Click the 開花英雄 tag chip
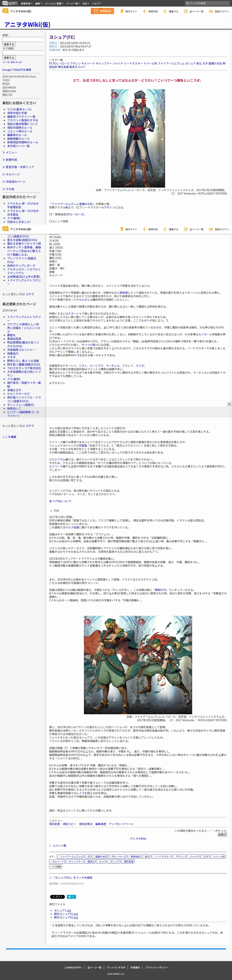The width and height of the screenshot is (232, 980). pyautogui.click(x=127, y=861)
